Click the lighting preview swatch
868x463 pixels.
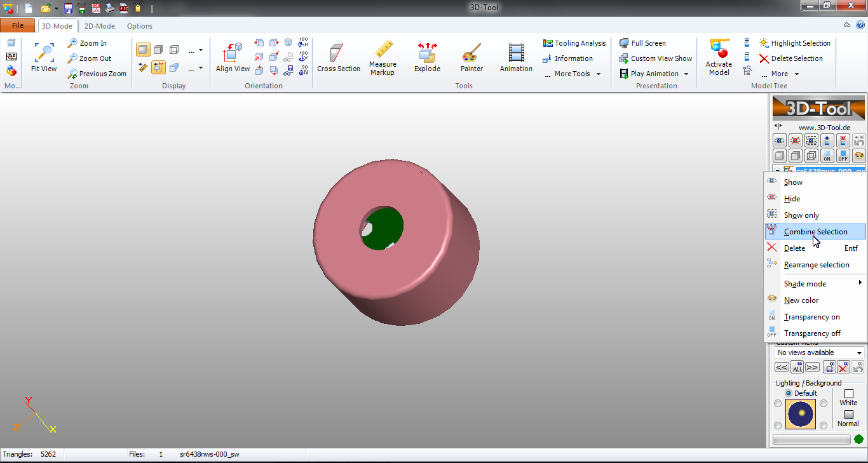click(800, 414)
